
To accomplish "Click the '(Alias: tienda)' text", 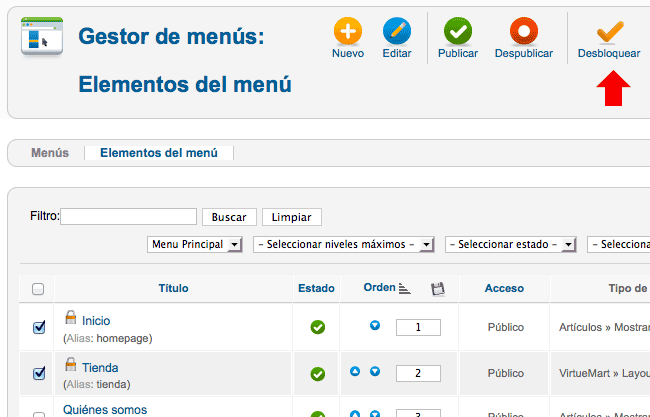I will pos(97,385).
